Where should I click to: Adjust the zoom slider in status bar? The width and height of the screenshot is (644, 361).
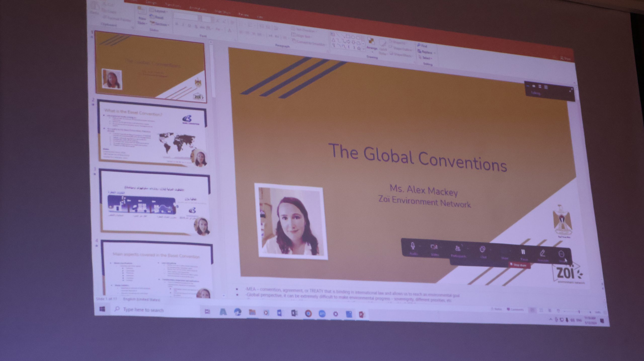click(579, 312)
